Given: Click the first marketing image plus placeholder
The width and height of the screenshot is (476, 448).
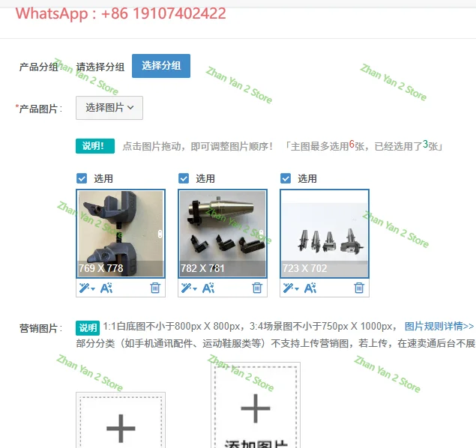Looking at the screenshot, I should coord(121,420).
